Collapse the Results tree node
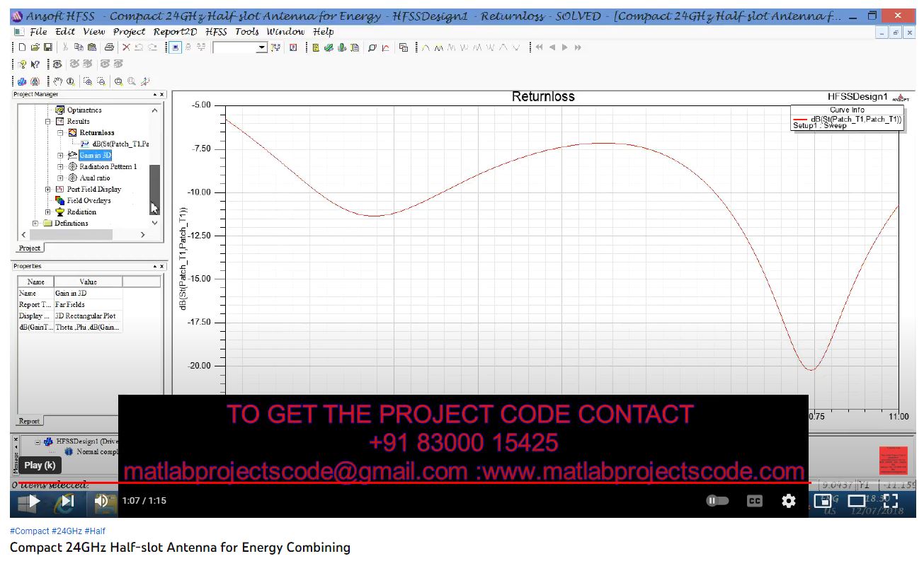The width and height of the screenshot is (924, 561). (49, 122)
